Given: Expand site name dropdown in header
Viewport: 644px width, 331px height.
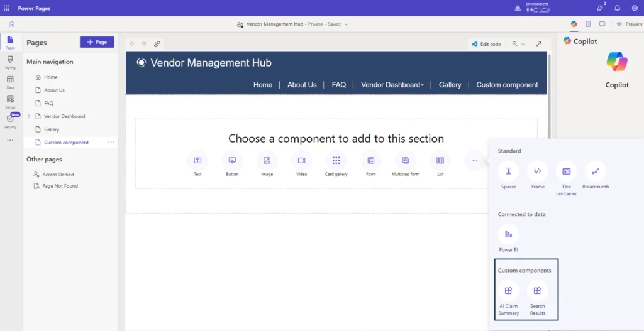Looking at the screenshot, I should click(x=347, y=24).
